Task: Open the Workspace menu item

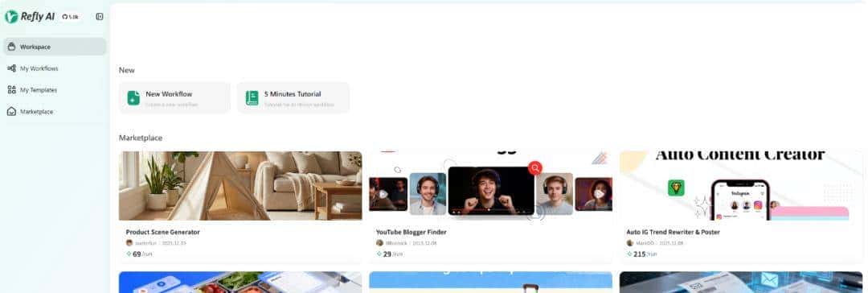Action: point(55,47)
